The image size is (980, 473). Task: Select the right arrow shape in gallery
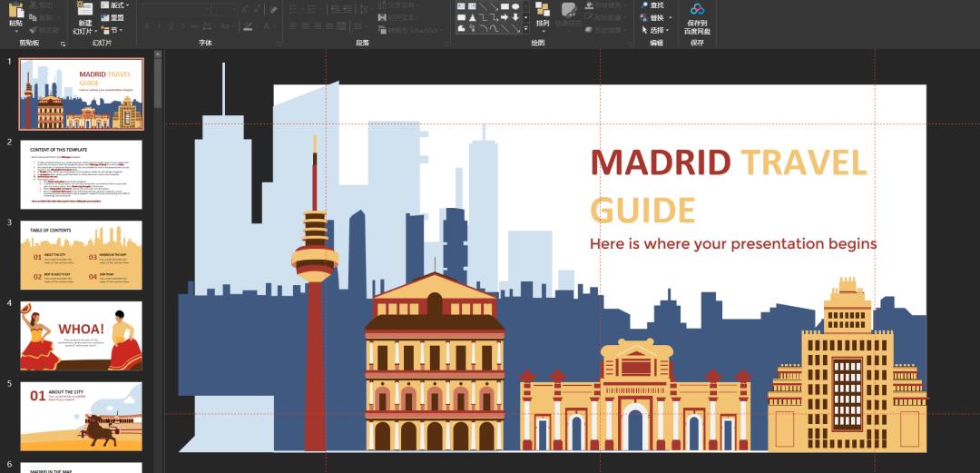click(x=505, y=17)
